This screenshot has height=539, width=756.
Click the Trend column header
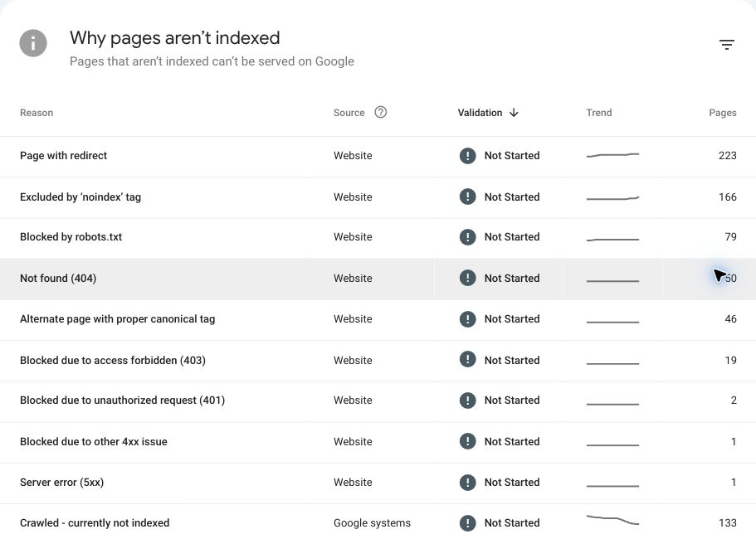click(599, 113)
